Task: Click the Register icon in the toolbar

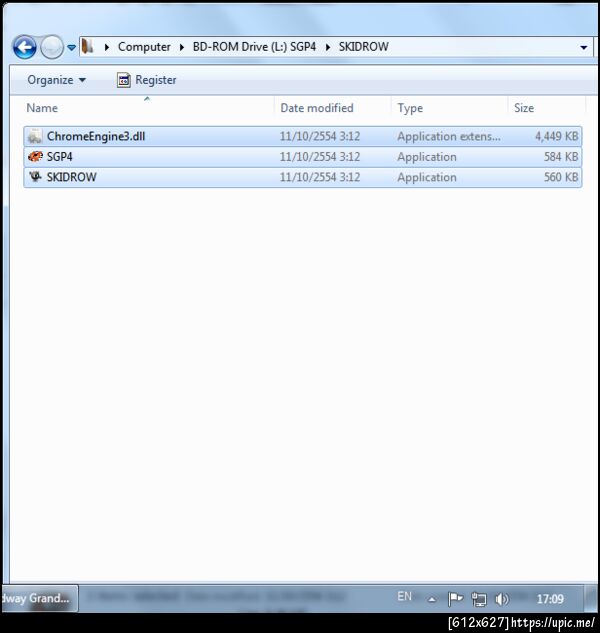Action: (x=124, y=80)
